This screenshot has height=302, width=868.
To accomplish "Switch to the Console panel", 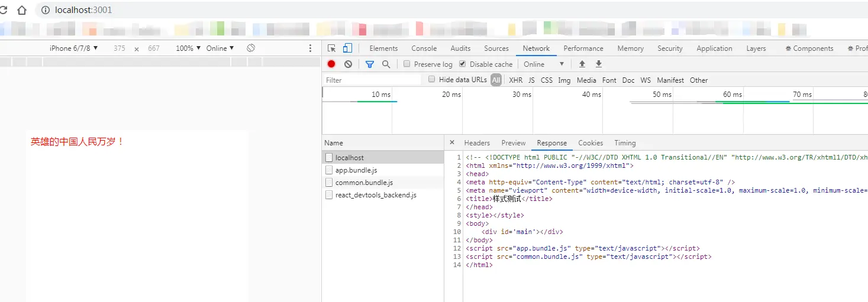I will 424,48.
